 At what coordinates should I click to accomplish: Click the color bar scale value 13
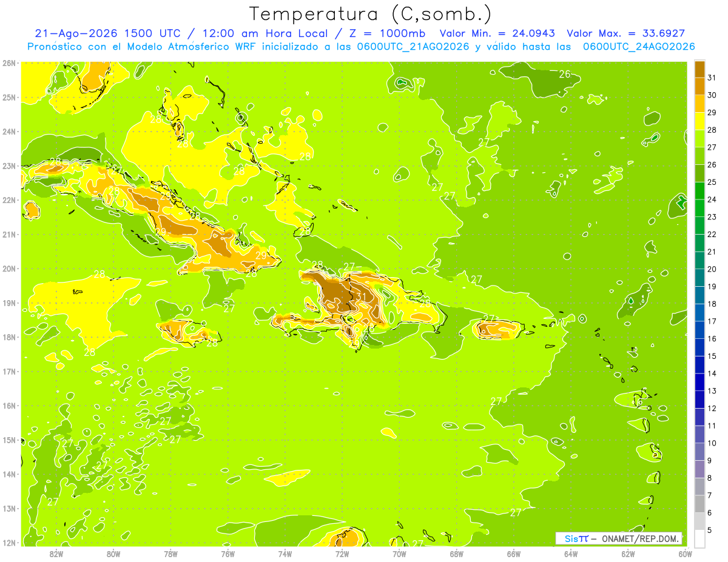click(712, 390)
